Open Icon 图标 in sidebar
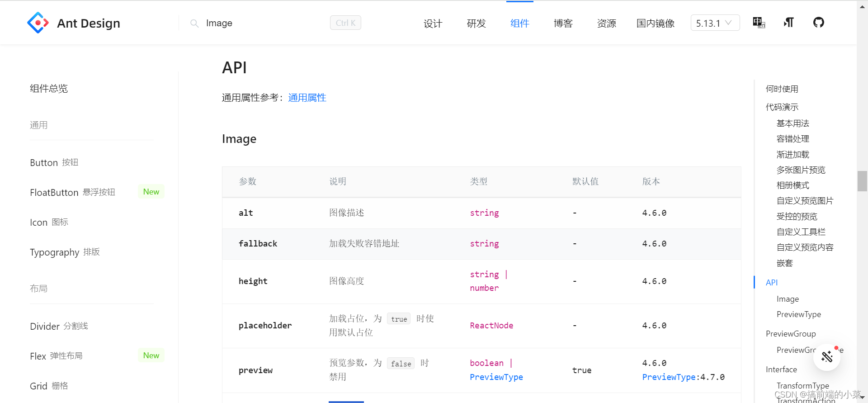The height and width of the screenshot is (403, 868). 49,222
